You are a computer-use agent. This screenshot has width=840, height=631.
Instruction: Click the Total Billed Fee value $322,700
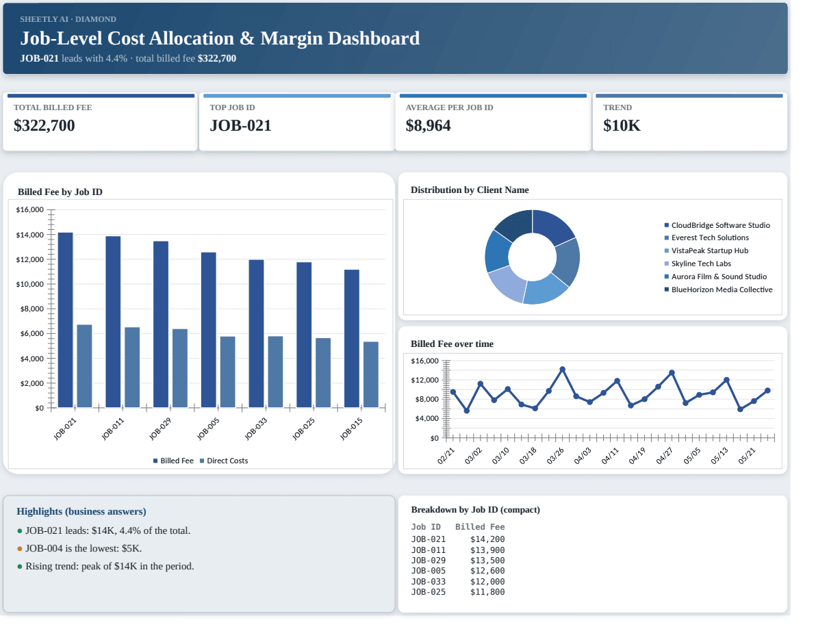point(44,125)
